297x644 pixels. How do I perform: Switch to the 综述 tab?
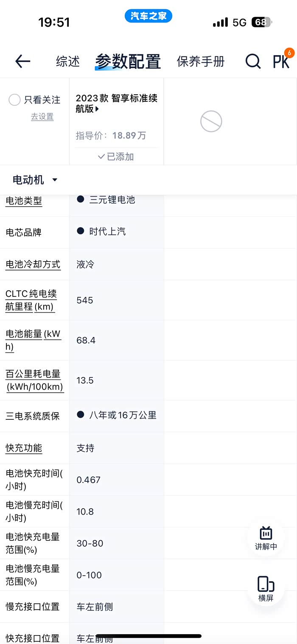point(68,62)
